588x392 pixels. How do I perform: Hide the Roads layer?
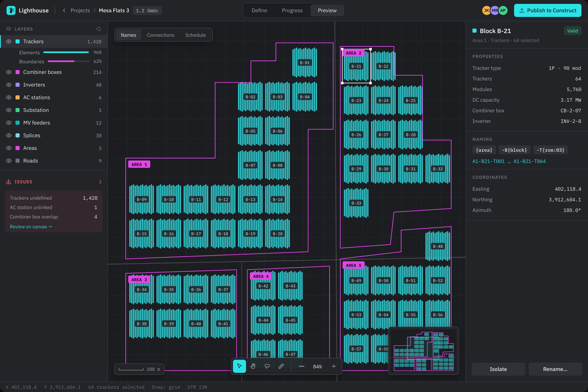pyautogui.click(x=9, y=161)
